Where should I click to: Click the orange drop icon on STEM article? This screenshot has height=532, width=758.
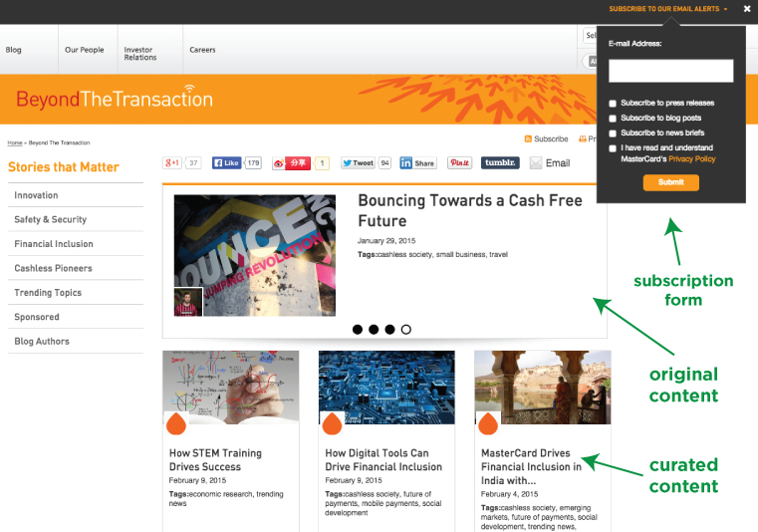click(176, 423)
